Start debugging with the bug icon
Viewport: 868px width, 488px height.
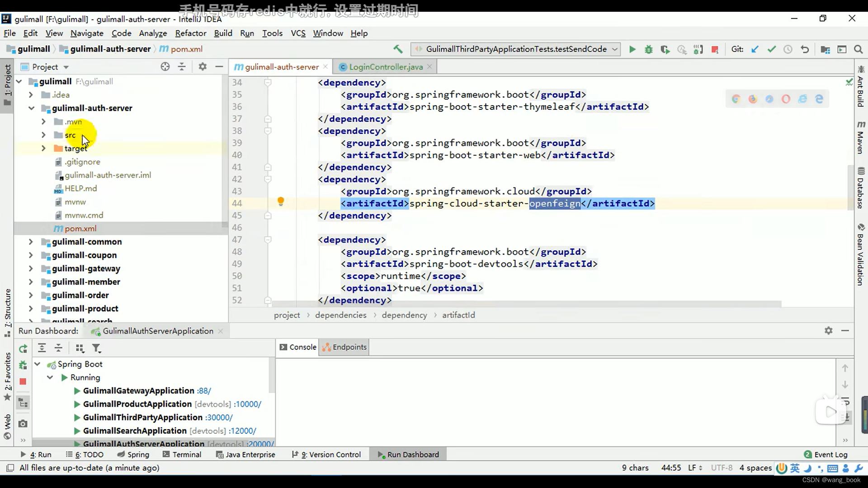[648, 49]
